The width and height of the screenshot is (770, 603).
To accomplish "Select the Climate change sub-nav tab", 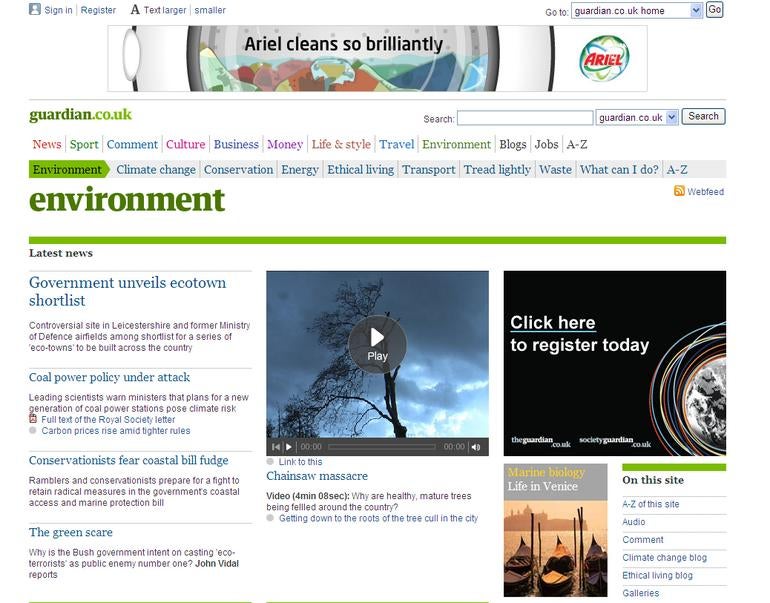I will [156, 169].
